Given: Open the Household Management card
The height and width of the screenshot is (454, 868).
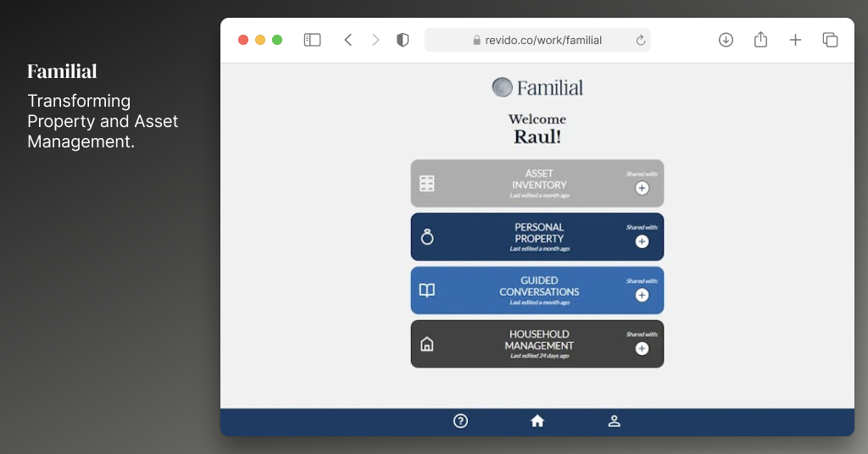Looking at the screenshot, I should (537, 344).
